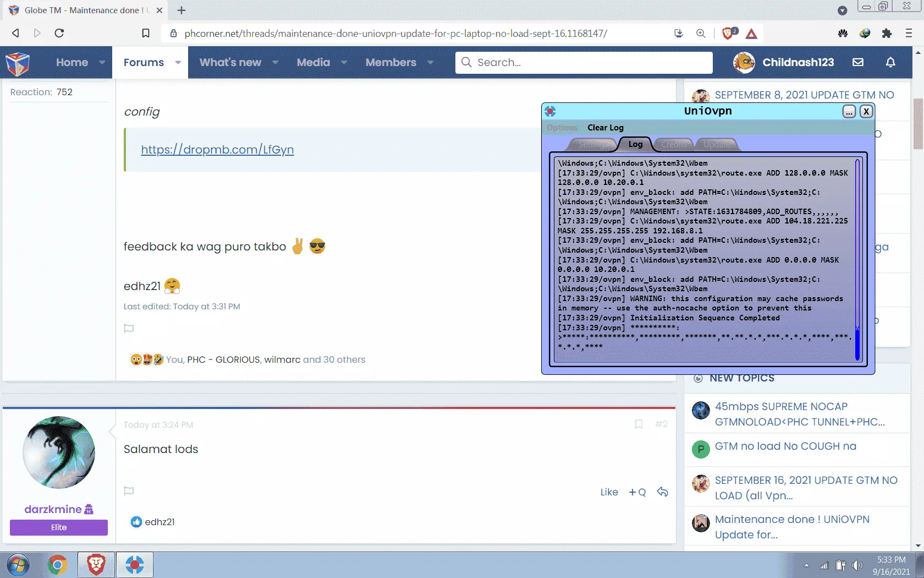This screenshot has height=578, width=924.
Task: Expand the Home menu dropdown arrow
Action: pos(102,63)
